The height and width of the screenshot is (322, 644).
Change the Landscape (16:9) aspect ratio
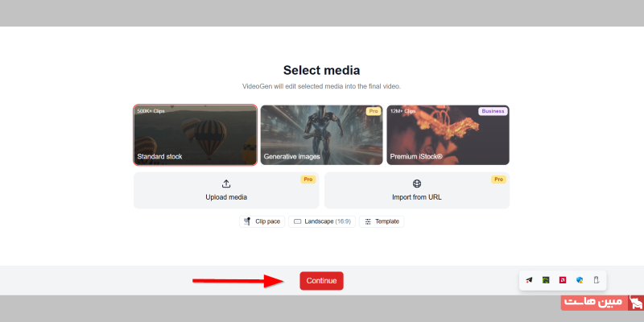tap(322, 221)
